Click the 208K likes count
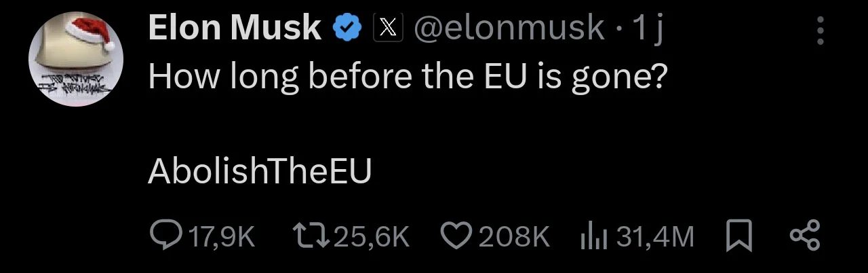The width and height of the screenshot is (868, 273). click(x=513, y=236)
